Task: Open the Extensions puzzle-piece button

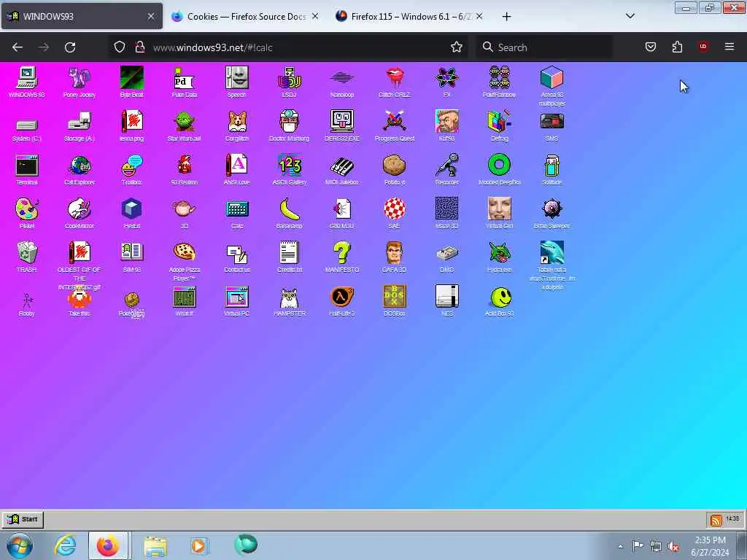Action: pos(677,47)
